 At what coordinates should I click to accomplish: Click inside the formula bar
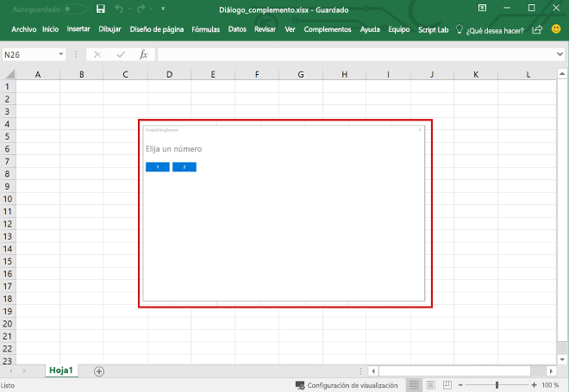(x=355, y=55)
